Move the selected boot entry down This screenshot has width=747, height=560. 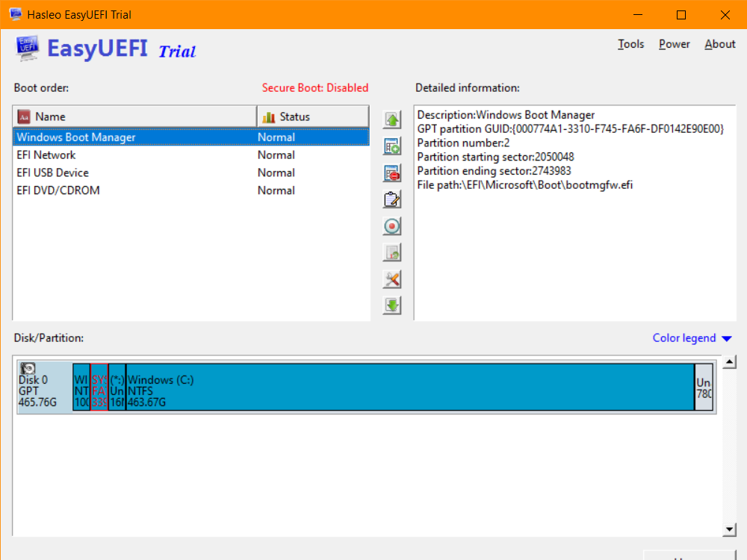tap(391, 305)
